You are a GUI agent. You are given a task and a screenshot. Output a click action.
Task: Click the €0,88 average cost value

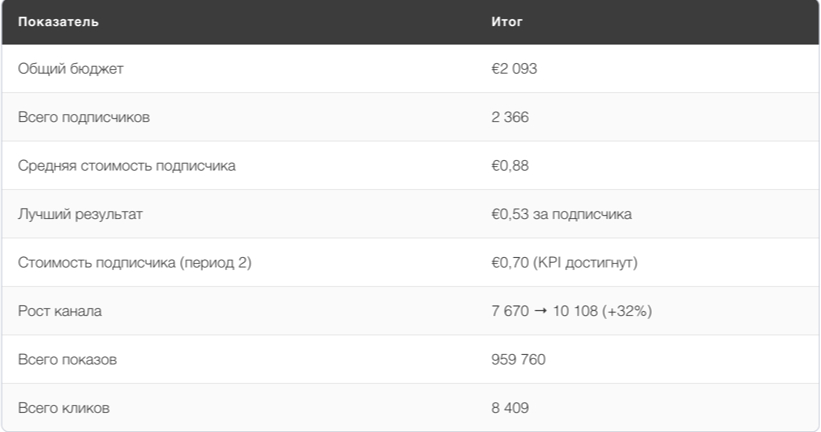[x=510, y=165]
